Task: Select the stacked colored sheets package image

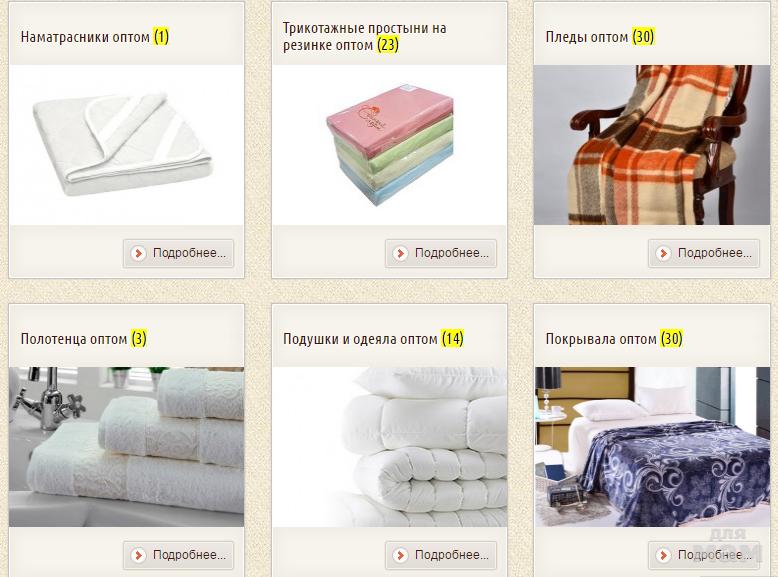Action: (389, 145)
